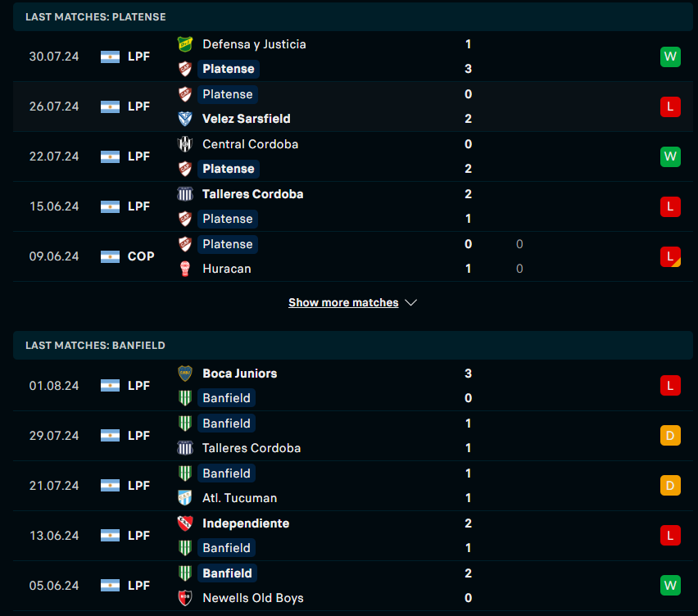Click the Show more matches link

point(343,302)
